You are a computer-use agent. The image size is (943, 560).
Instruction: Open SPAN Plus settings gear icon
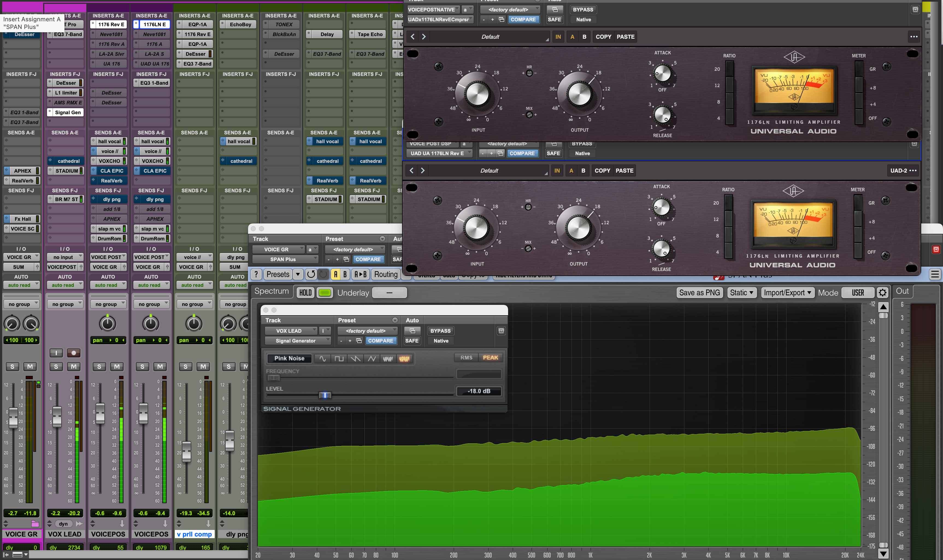point(882,293)
